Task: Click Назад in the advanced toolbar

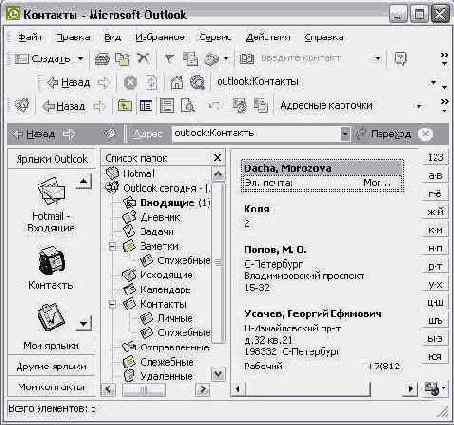Action: pyautogui.click(x=63, y=106)
